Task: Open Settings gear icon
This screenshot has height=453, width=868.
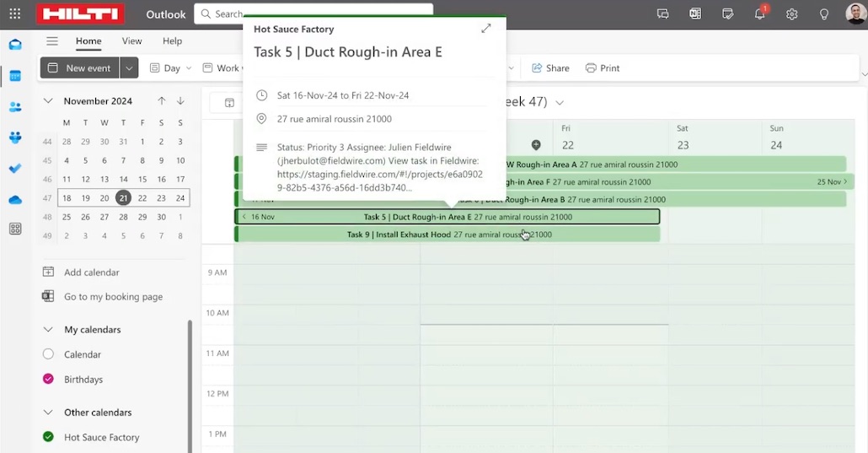Action: pyautogui.click(x=792, y=14)
